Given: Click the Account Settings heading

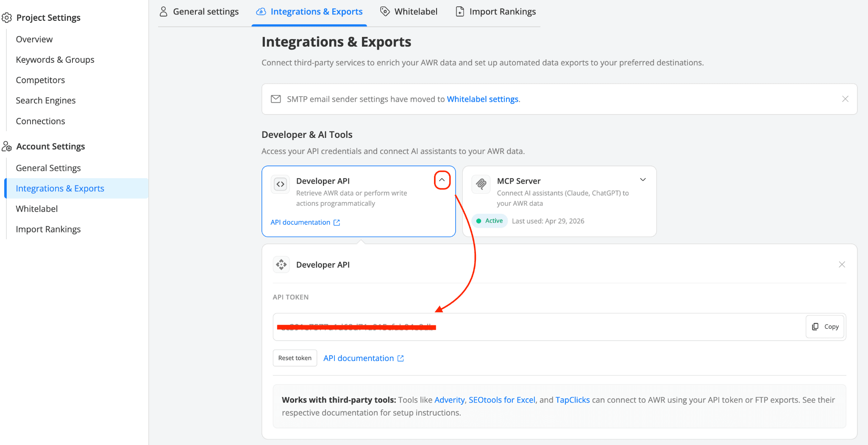Looking at the screenshot, I should 50,146.
